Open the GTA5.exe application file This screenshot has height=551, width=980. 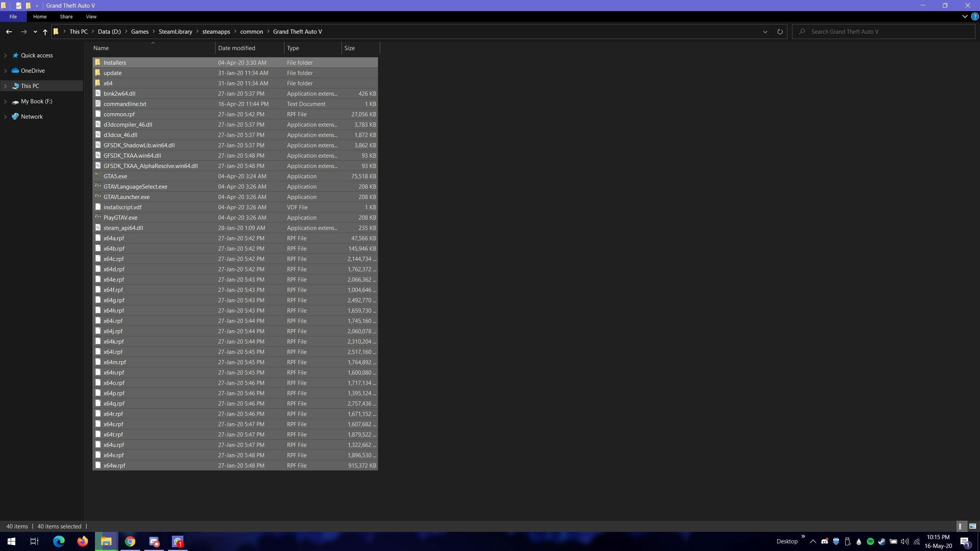115,176
